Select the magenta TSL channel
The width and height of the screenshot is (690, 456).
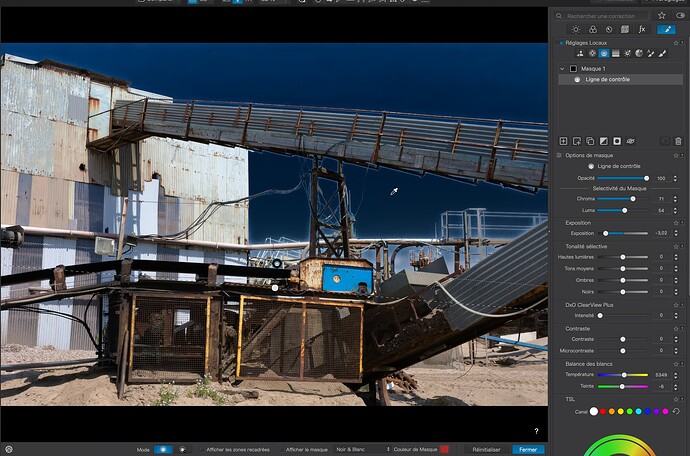click(665, 412)
